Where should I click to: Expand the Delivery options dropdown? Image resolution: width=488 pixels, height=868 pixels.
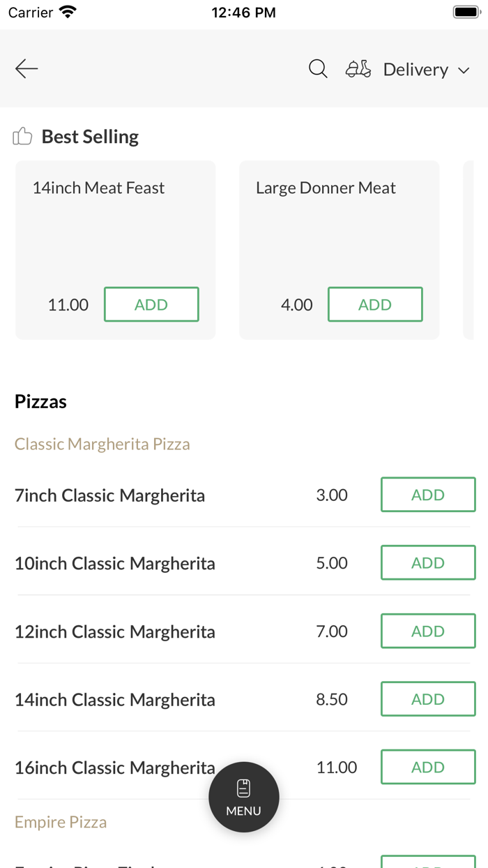click(415, 69)
